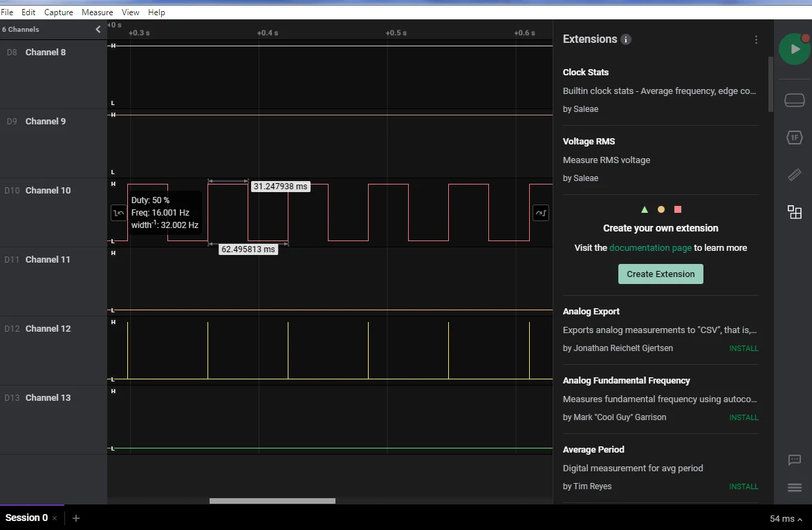
Task: Open the chat feedback icon
Action: tap(795, 460)
